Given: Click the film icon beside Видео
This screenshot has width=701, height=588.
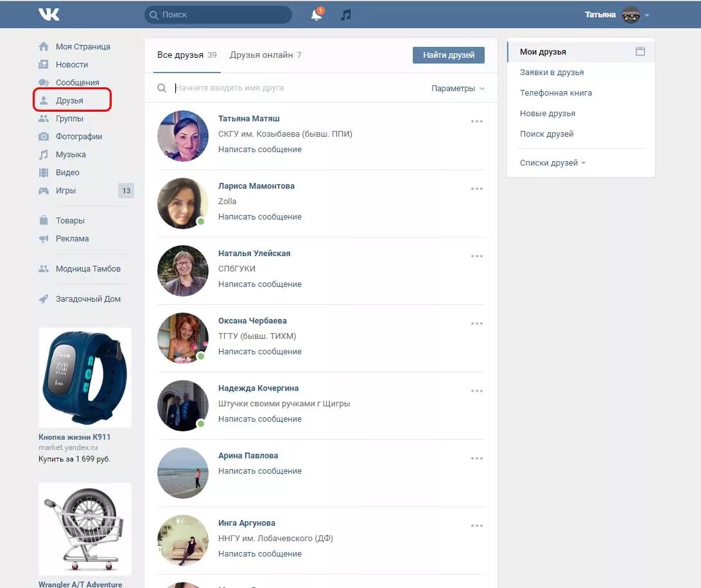Looking at the screenshot, I should (44, 172).
